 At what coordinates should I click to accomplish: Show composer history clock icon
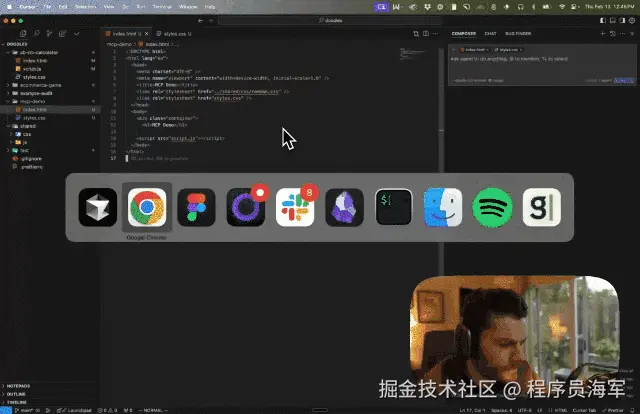(x=613, y=33)
